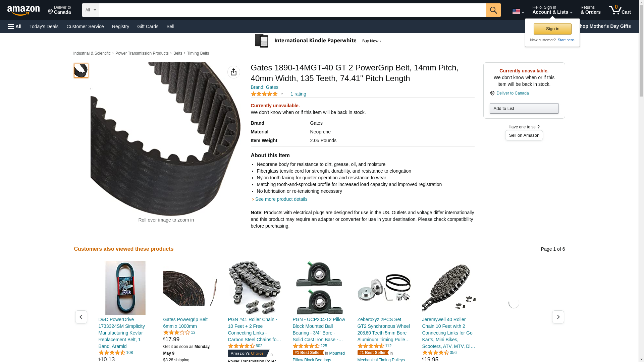Open the language flag dropdown

click(x=518, y=12)
